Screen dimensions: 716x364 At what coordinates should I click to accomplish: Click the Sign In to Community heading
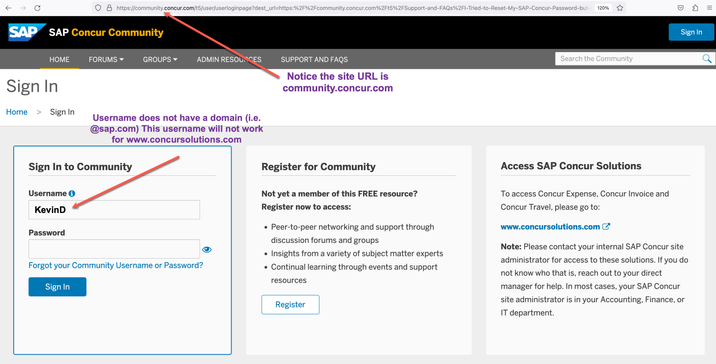pyautogui.click(x=80, y=167)
